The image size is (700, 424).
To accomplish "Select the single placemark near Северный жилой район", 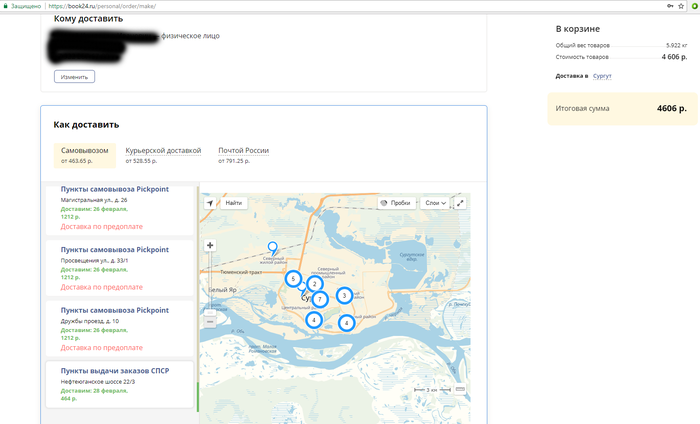I will (x=270, y=247).
